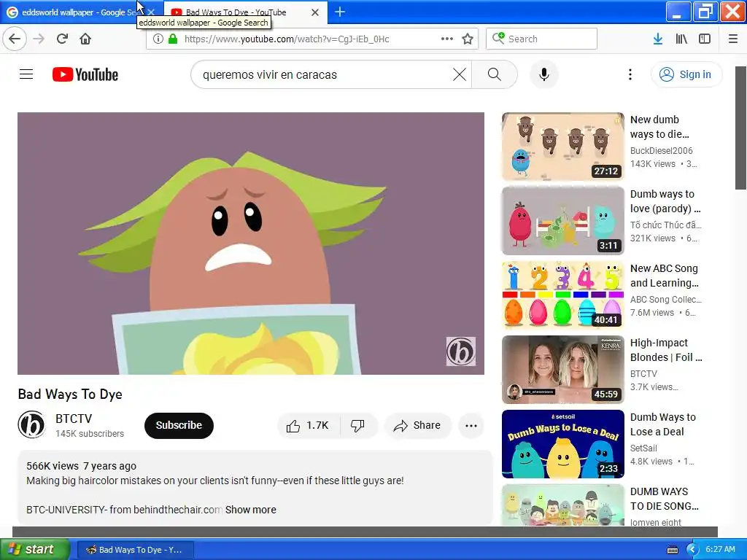The image size is (747, 560).
Task: Toggle the Firefox sidebar view
Action: pos(705,39)
